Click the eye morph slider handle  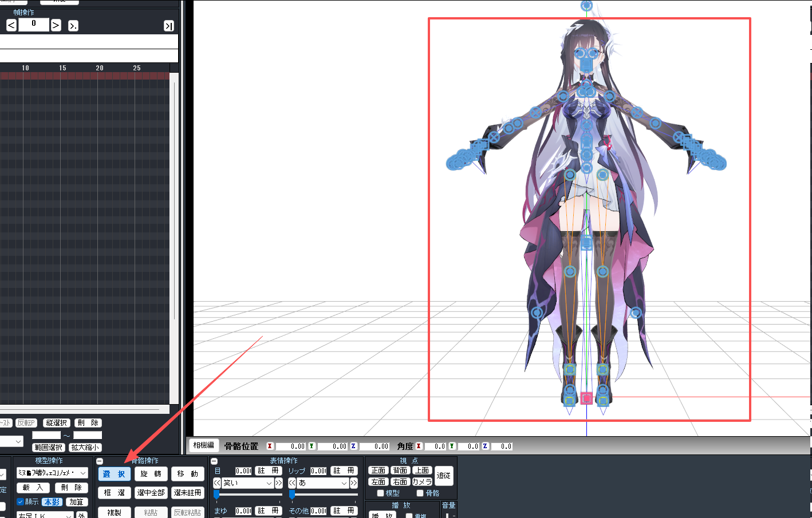(x=216, y=495)
